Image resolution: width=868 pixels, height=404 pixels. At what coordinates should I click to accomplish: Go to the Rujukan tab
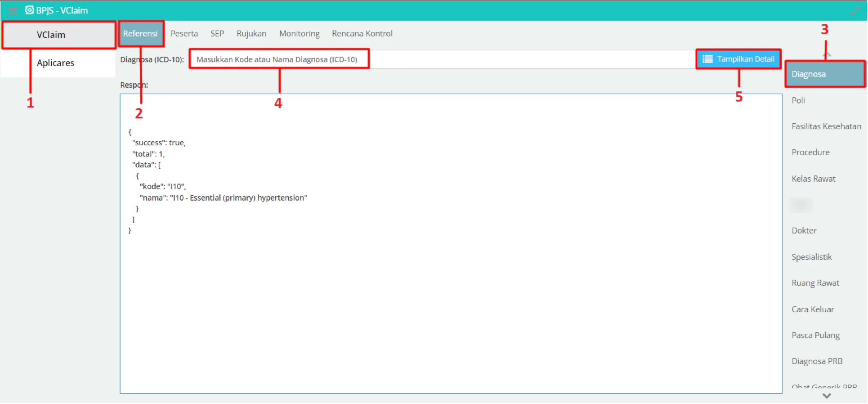pos(251,33)
